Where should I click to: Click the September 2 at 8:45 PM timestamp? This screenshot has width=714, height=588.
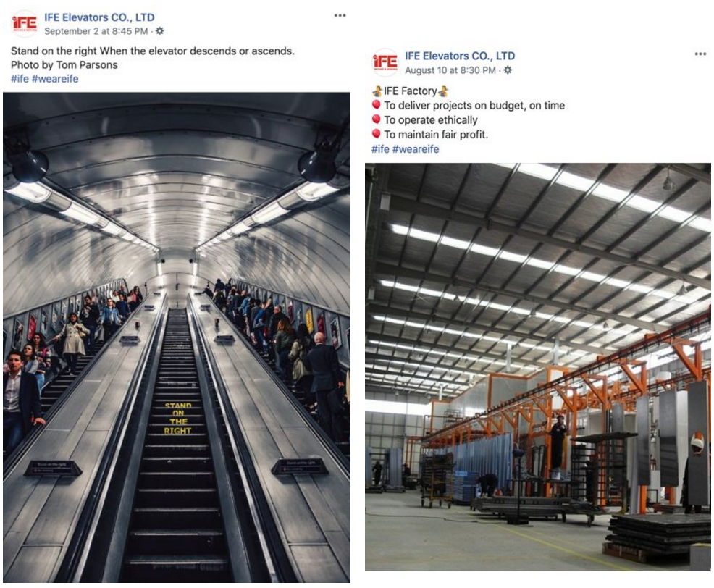point(96,31)
